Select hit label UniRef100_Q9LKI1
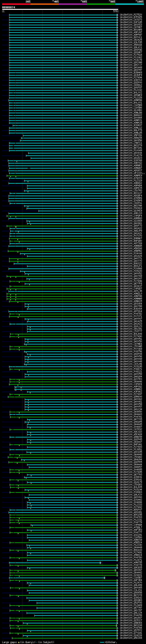 click(131, 48)
